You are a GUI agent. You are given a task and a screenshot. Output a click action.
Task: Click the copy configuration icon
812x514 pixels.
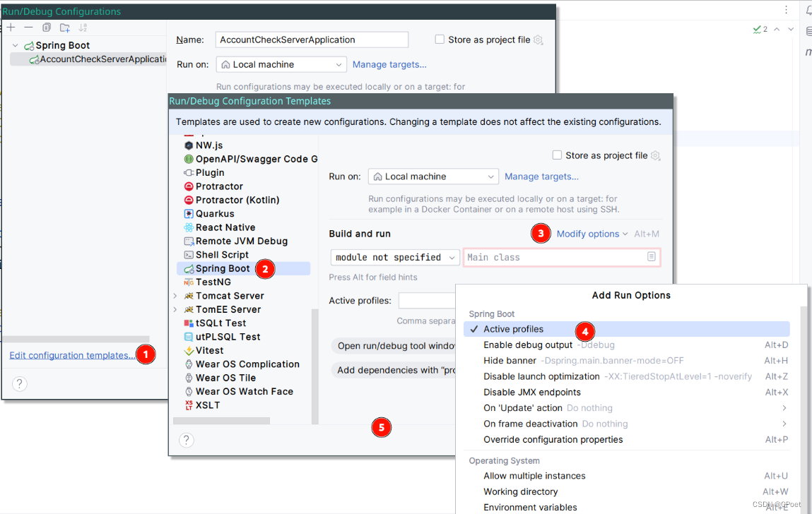point(47,28)
